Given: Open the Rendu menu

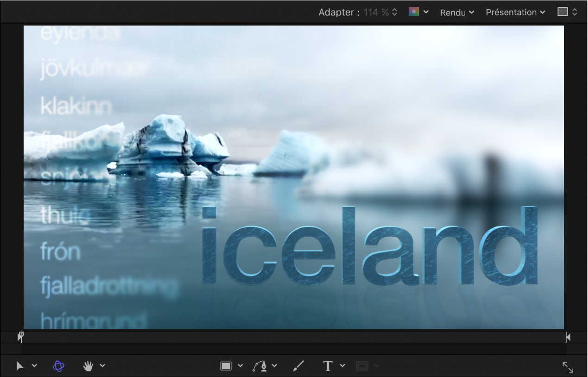Looking at the screenshot, I should pos(457,13).
